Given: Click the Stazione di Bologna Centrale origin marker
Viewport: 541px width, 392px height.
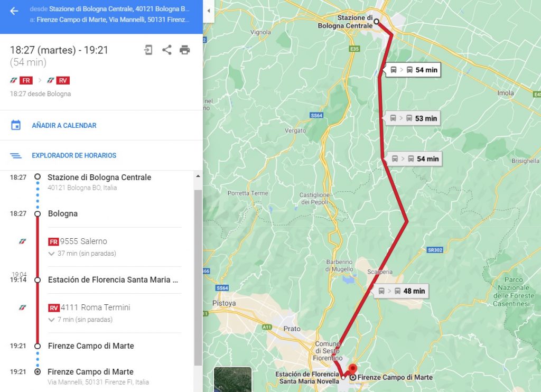Looking at the screenshot, I should (376, 21).
